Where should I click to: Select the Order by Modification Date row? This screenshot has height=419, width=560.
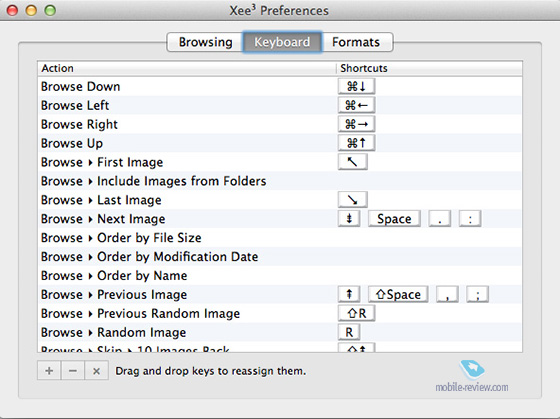[280, 256]
